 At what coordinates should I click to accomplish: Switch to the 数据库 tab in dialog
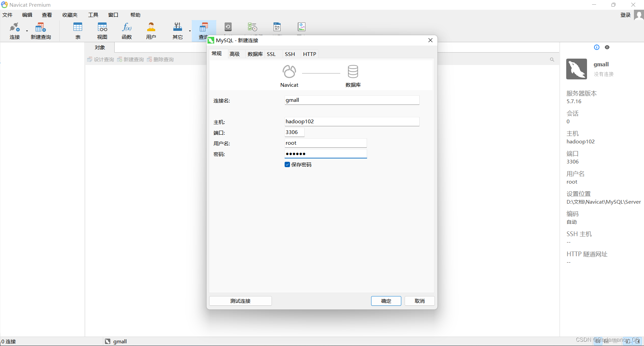coord(255,54)
